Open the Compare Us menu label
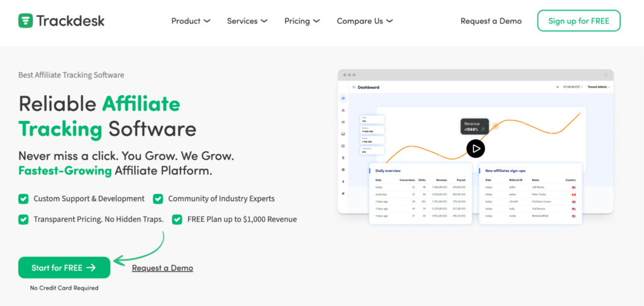 pos(360,21)
